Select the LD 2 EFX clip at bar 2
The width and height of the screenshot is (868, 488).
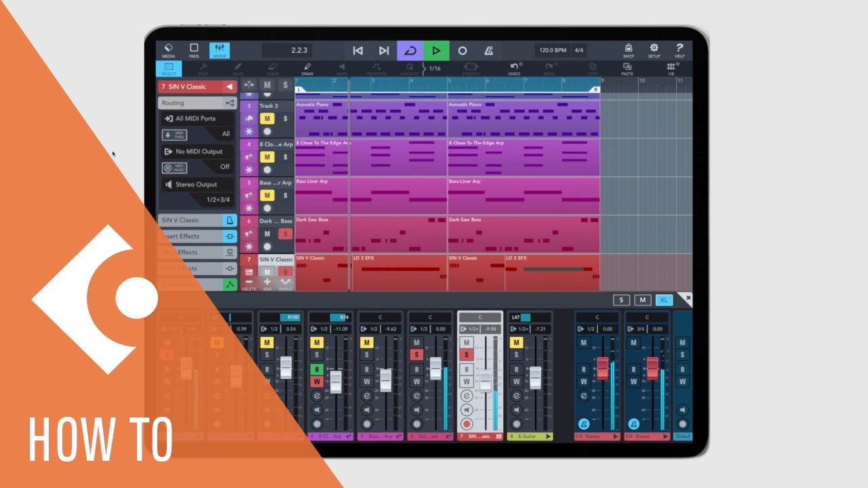[x=399, y=272]
